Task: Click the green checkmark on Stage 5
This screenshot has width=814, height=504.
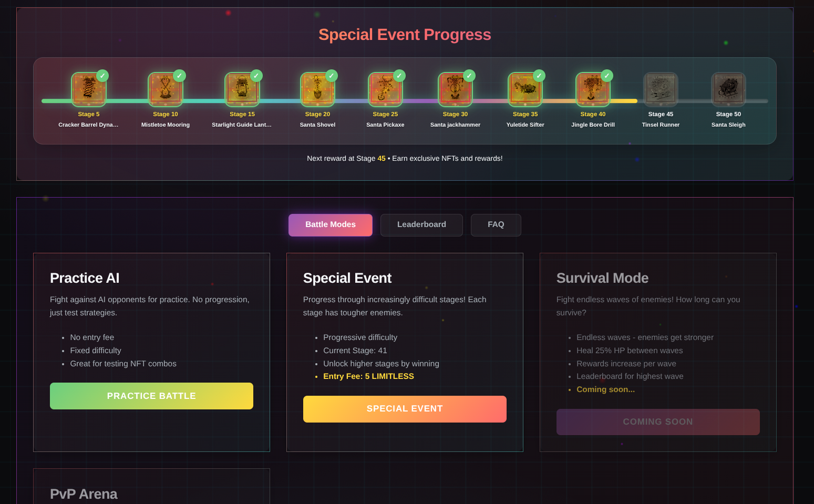Action: click(102, 76)
